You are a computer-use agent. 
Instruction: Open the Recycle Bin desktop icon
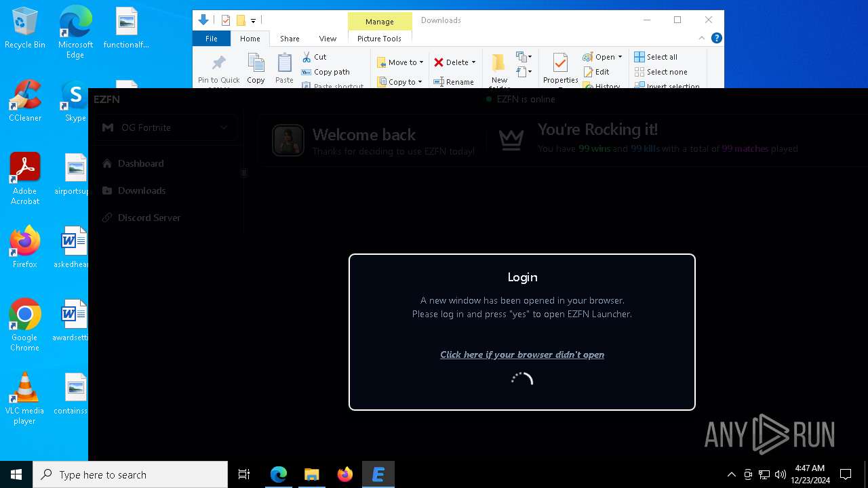[x=25, y=28]
